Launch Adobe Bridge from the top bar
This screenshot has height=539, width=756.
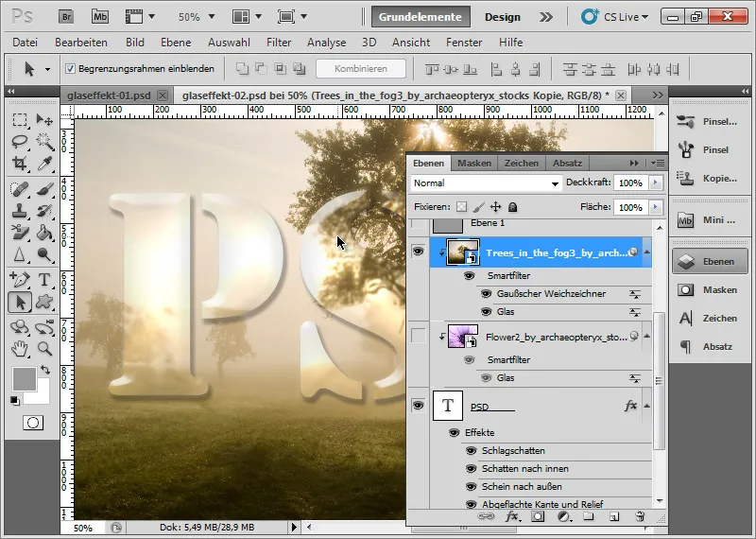pos(66,17)
